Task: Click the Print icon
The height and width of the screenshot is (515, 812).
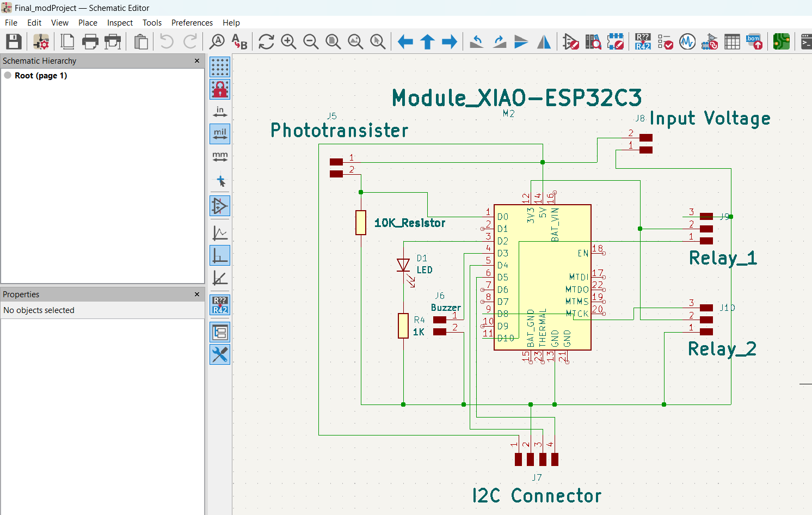Action: tap(90, 41)
